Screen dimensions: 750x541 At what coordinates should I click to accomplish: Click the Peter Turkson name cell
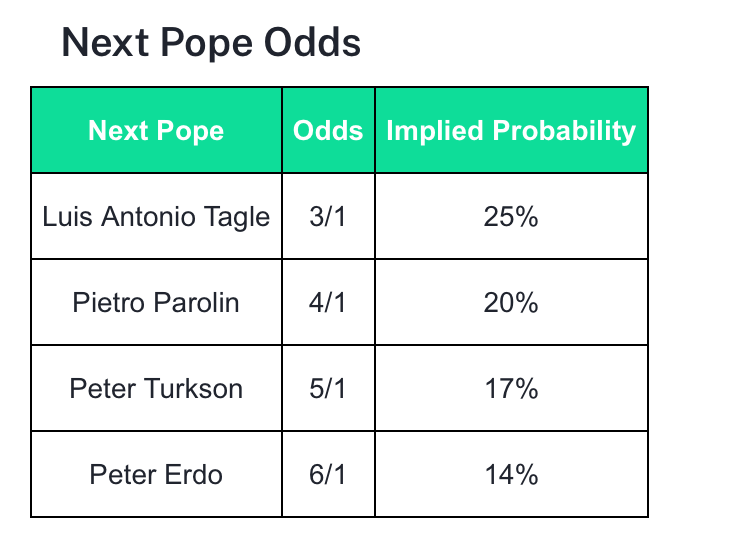156,388
